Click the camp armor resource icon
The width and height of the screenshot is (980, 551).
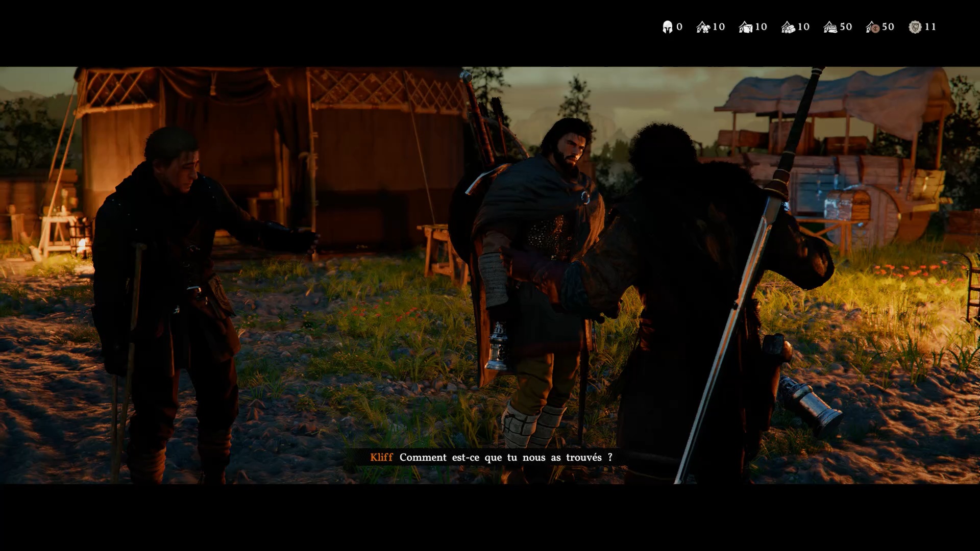coord(703,27)
